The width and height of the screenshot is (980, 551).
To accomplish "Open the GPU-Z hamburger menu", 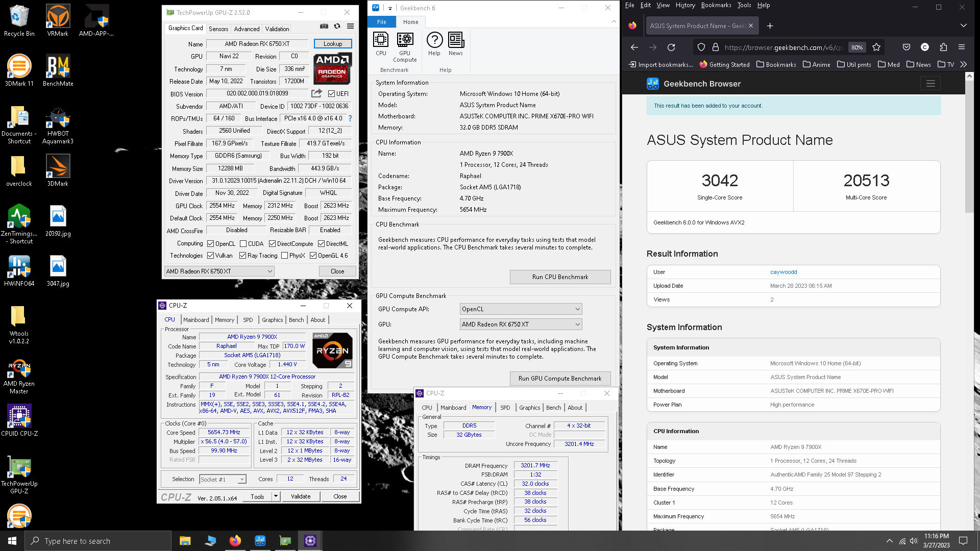I will point(350,26).
